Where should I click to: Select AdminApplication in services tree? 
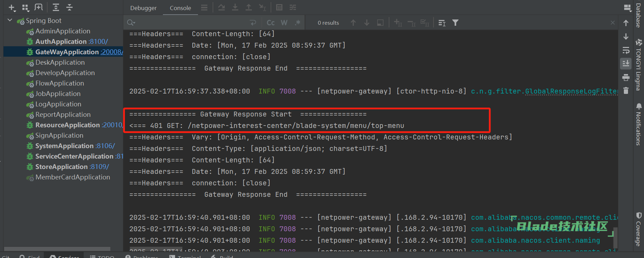(63, 31)
